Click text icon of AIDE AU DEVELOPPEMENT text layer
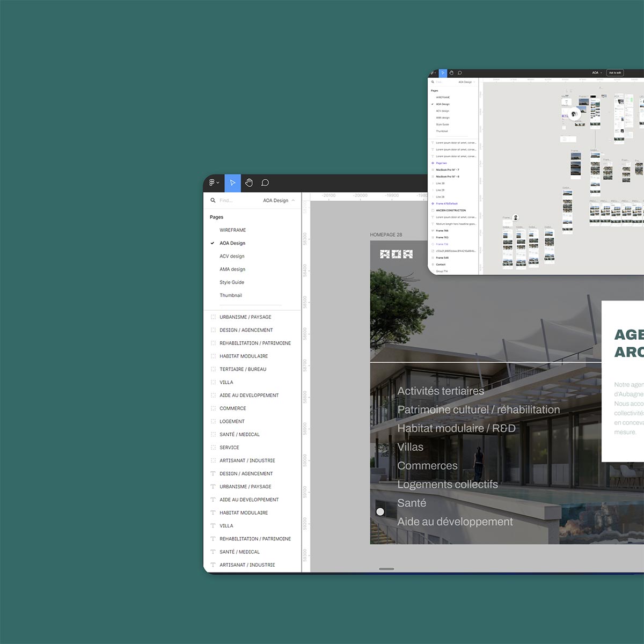This screenshot has height=644, width=644. (x=213, y=500)
